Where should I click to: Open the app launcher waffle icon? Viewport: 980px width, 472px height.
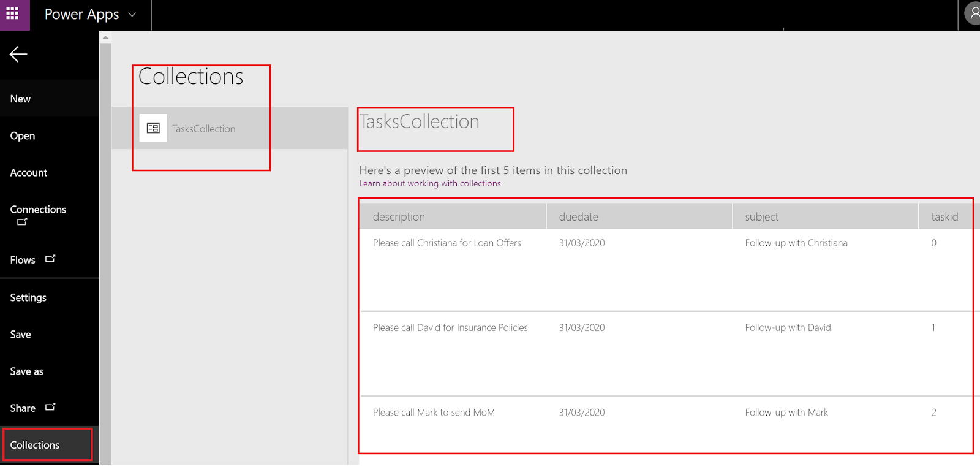[13, 13]
